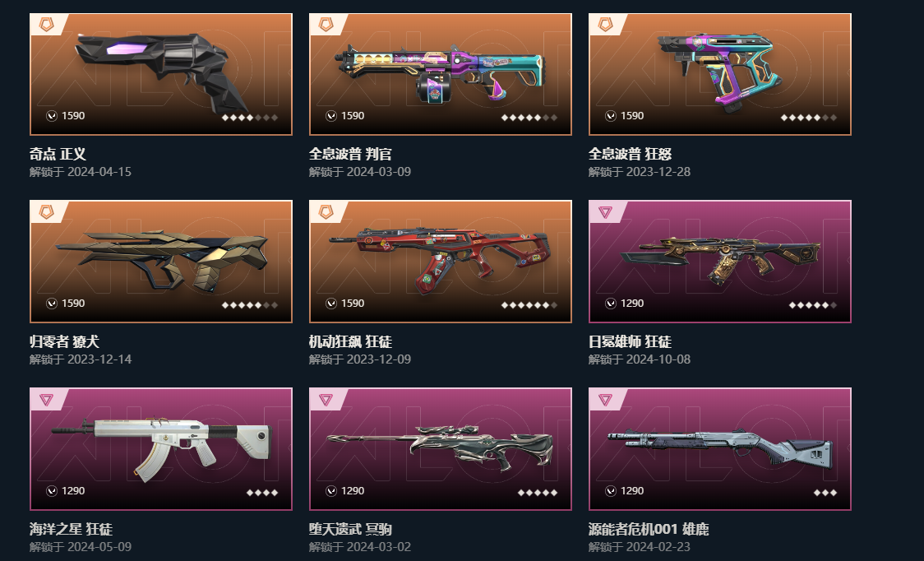The height and width of the screenshot is (561, 924).
Task: Select the 全息波普 判官 shotgun skin thumbnail
Action: pos(440,74)
